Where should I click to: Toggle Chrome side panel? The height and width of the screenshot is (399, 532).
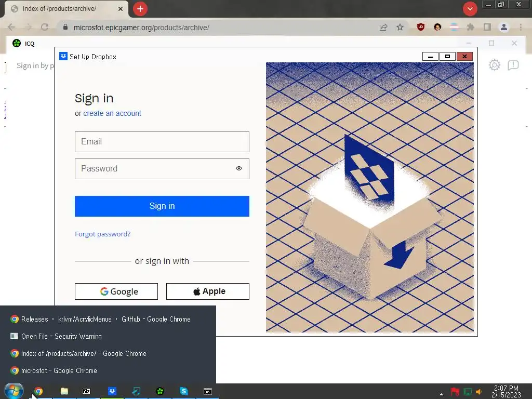tap(487, 27)
